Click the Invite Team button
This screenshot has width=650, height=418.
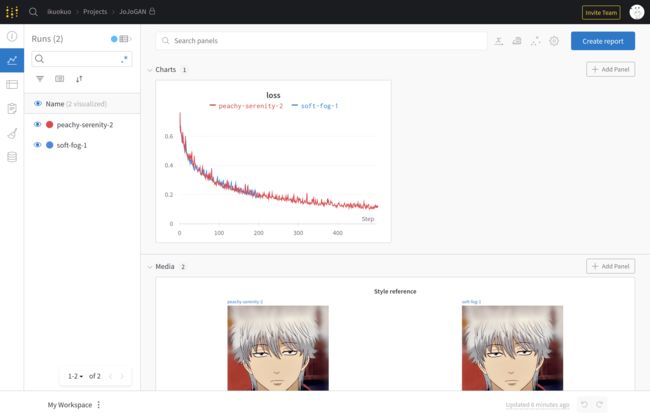tap(601, 12)
